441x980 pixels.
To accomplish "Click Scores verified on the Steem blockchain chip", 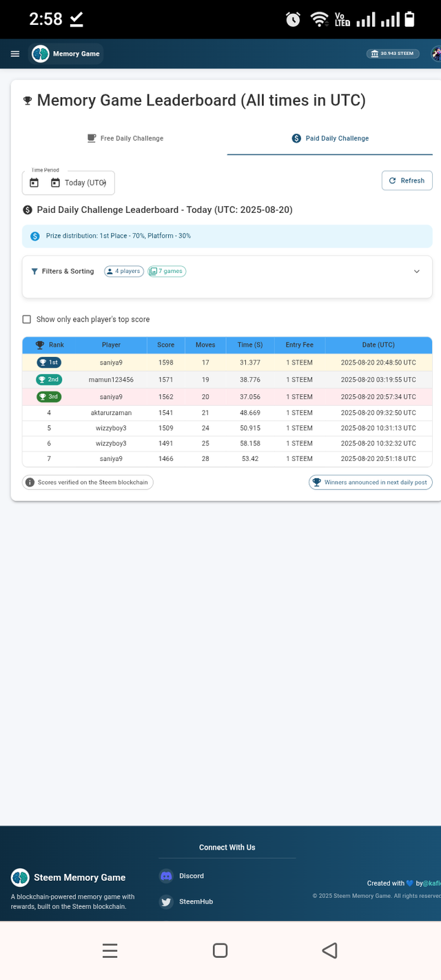I will 88,482.
